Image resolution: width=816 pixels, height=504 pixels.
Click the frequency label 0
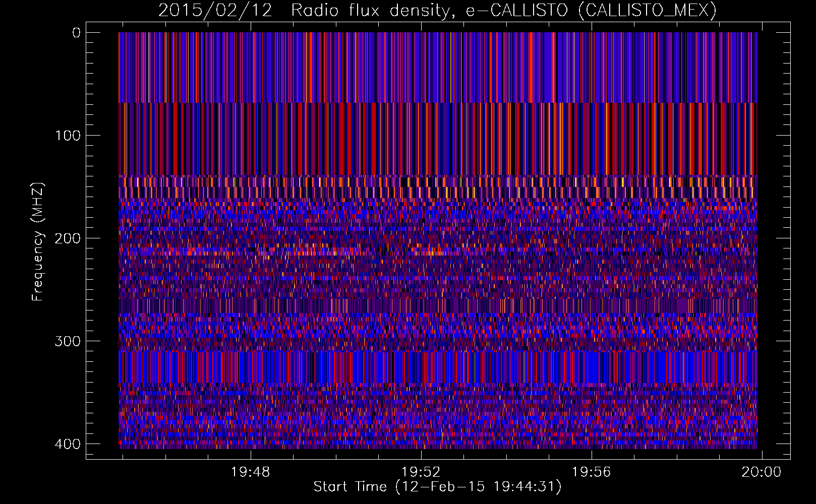tap(76, 33)
